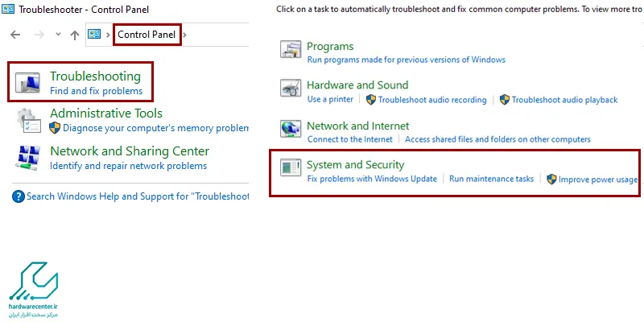
Task: Open Find and fix problems link
Action: (96, 91)
